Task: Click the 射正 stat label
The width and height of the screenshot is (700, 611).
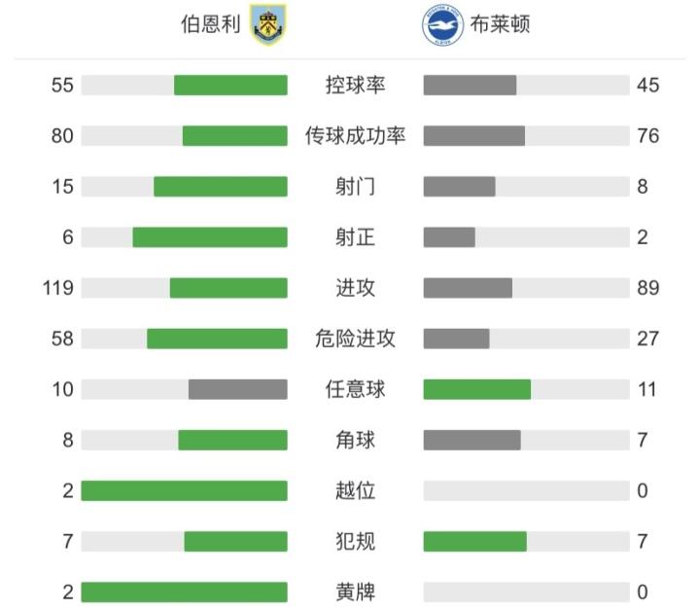Action: point(355,237)
